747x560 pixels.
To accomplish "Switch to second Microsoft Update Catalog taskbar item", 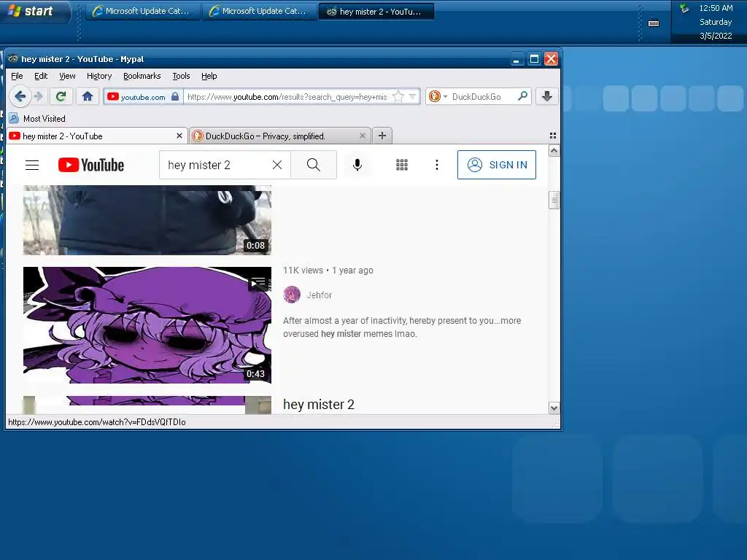I will [260, 12].
